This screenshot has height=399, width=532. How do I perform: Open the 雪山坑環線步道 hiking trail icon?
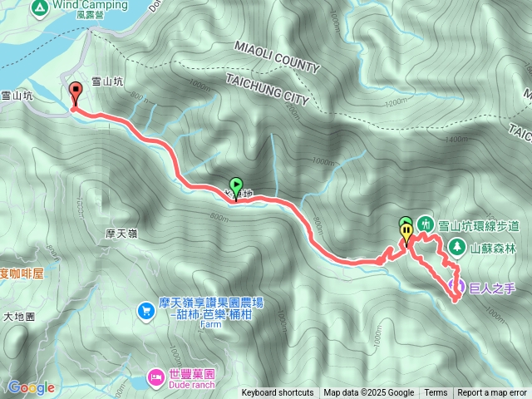click(425, 224)
